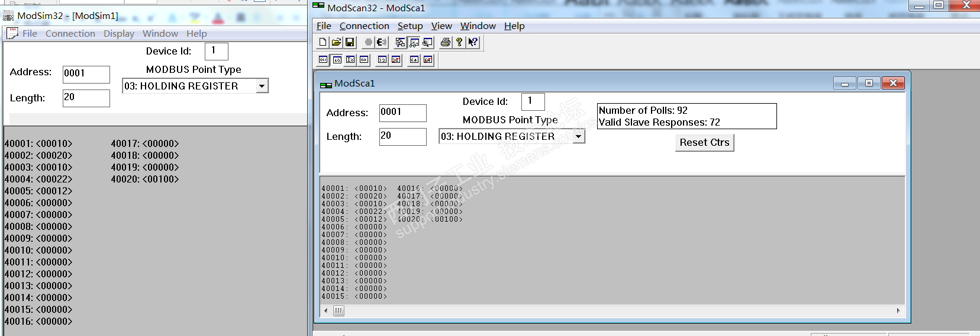
Task: Select register 40020 in ModSca1 window
Action: coord(430,219)
